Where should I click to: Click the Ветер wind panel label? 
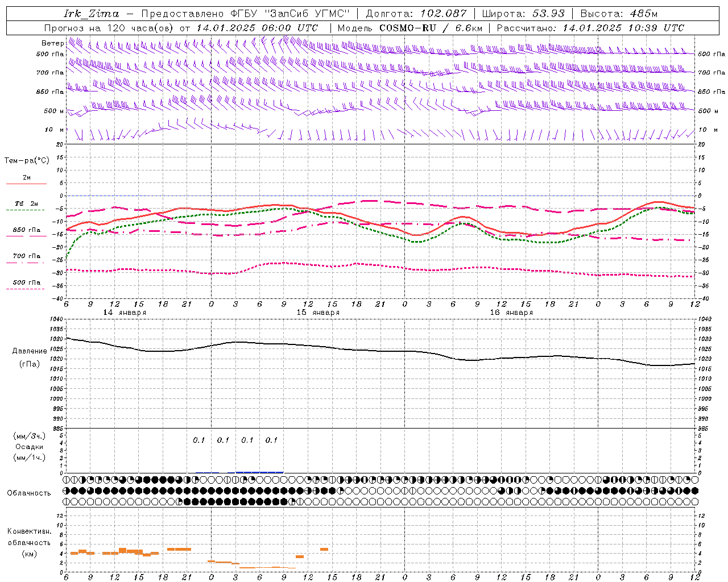[52, 43]
